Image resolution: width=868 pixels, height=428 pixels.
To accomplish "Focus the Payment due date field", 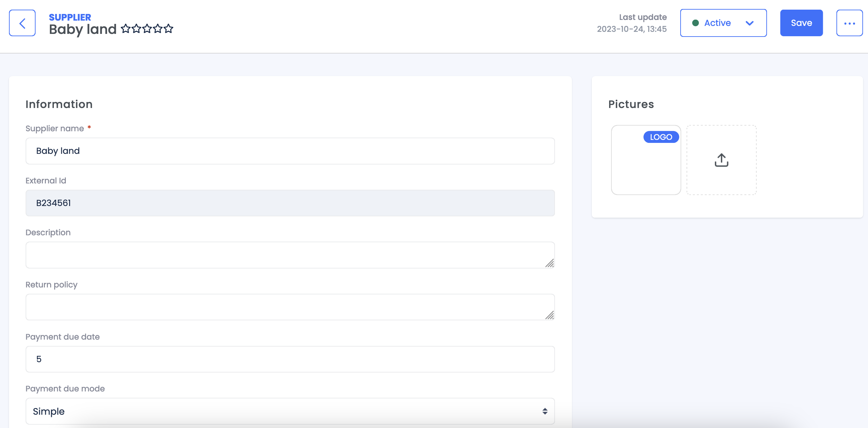I will (290, 359).
